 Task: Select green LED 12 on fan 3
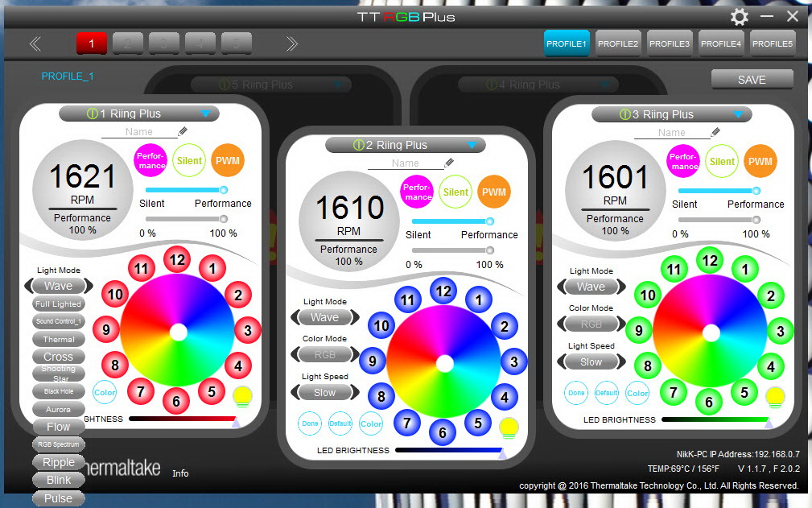pos(710,260)
